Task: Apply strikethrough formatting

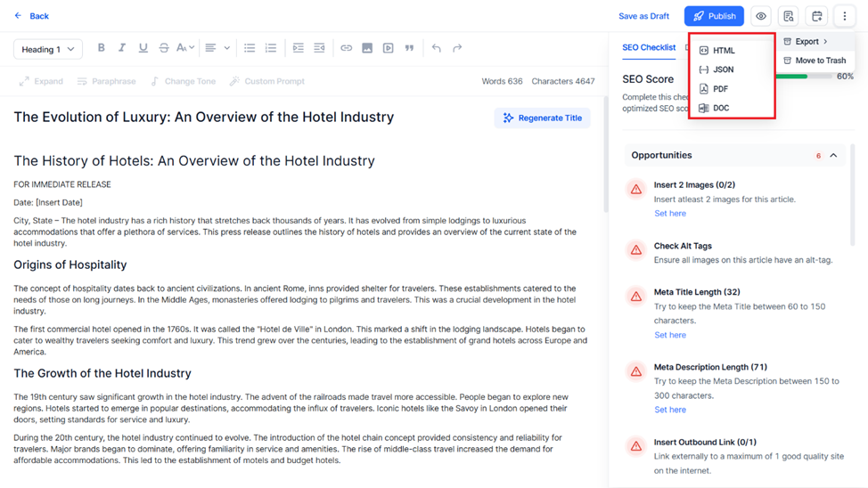Action: click(164, 48)
